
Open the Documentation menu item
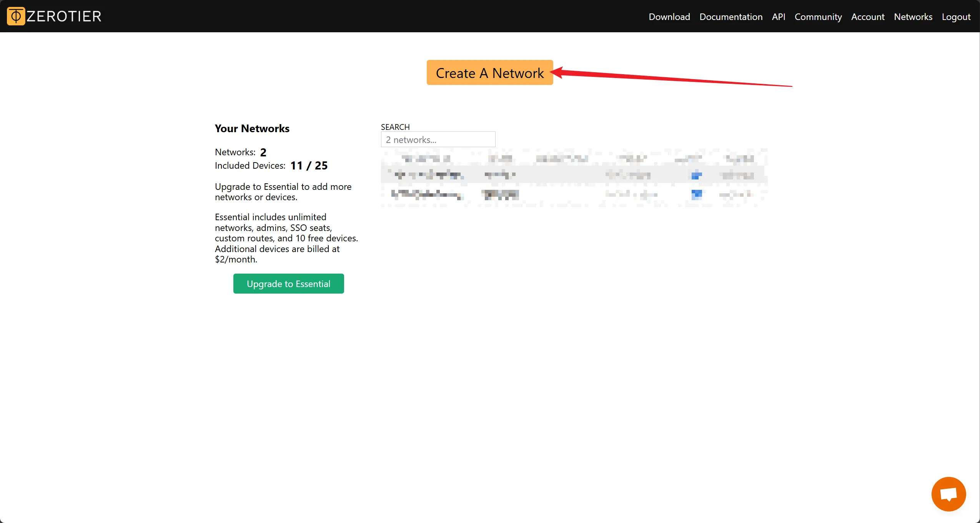(730, 17)
